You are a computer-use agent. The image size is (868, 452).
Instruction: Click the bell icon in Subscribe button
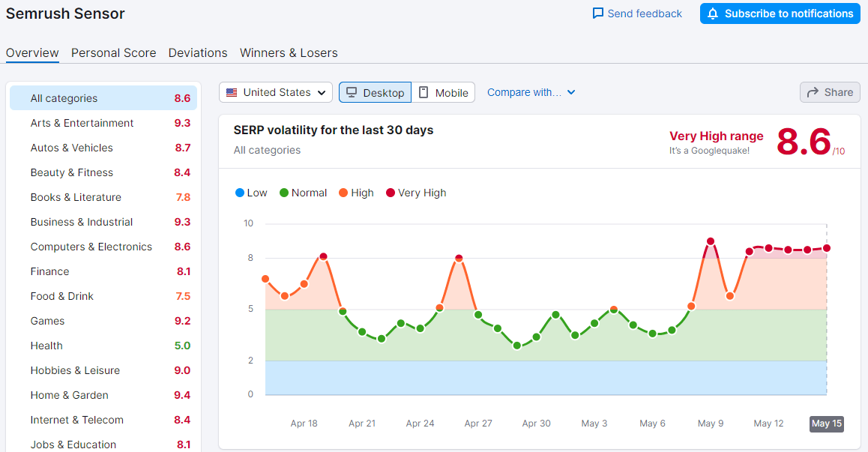pos(713,13)
